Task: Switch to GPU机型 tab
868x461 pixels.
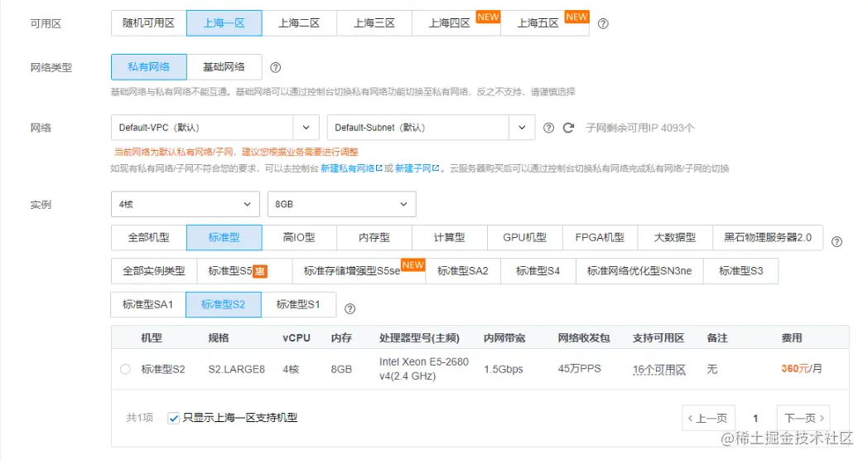Action: (x=525, y=237)
